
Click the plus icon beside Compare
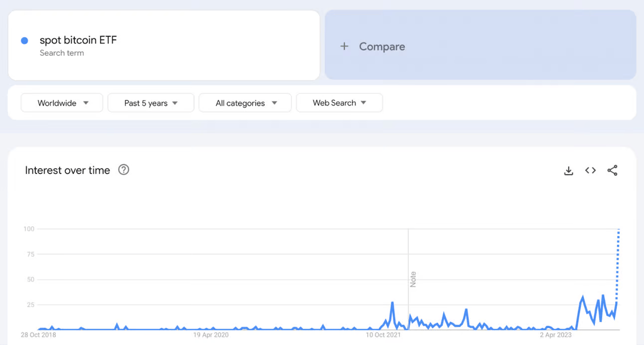click(344, 46)
